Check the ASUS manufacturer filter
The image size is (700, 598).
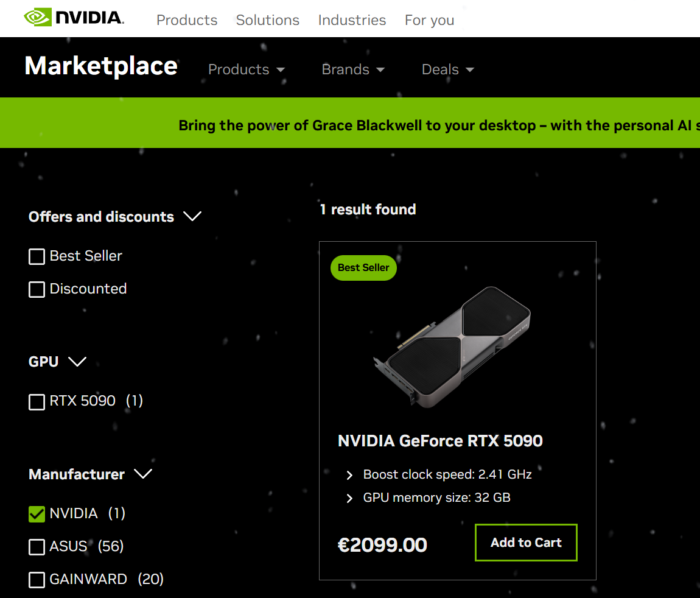coord(37,547)
